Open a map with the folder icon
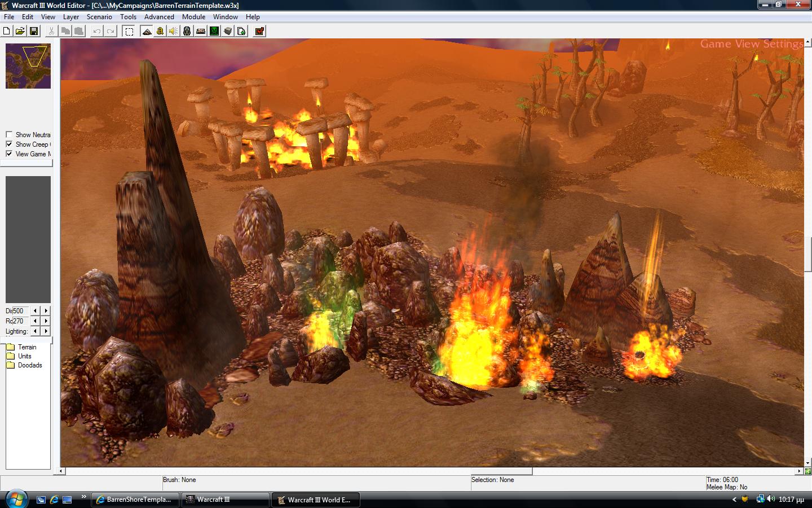The width and height of the screenshot is (812, 508). coord(20,31)
